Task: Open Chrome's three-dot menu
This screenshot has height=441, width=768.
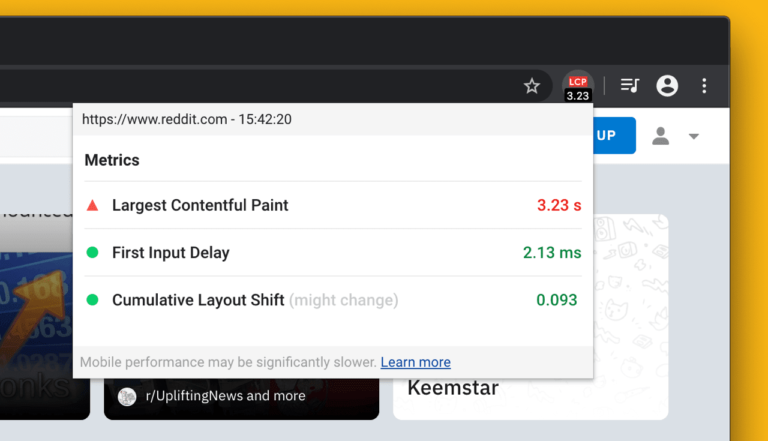Action: [705, 86]
